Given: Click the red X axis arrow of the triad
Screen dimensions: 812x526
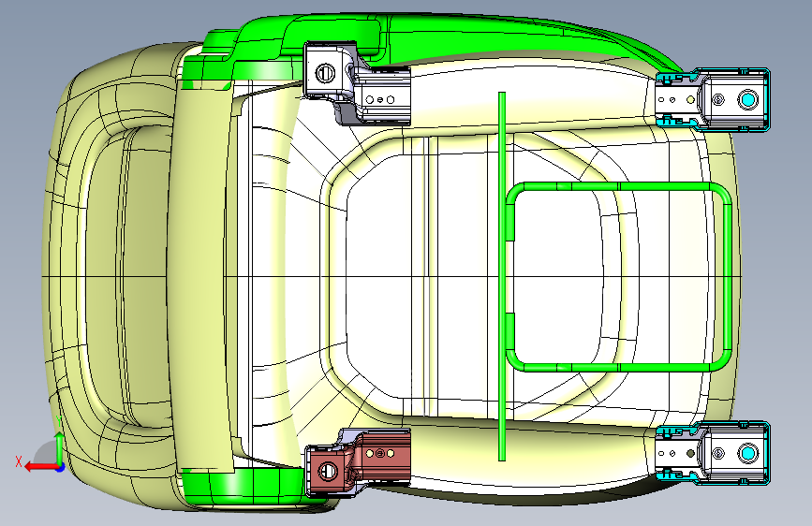Looking at the screenshot, I should pos(40,467).
